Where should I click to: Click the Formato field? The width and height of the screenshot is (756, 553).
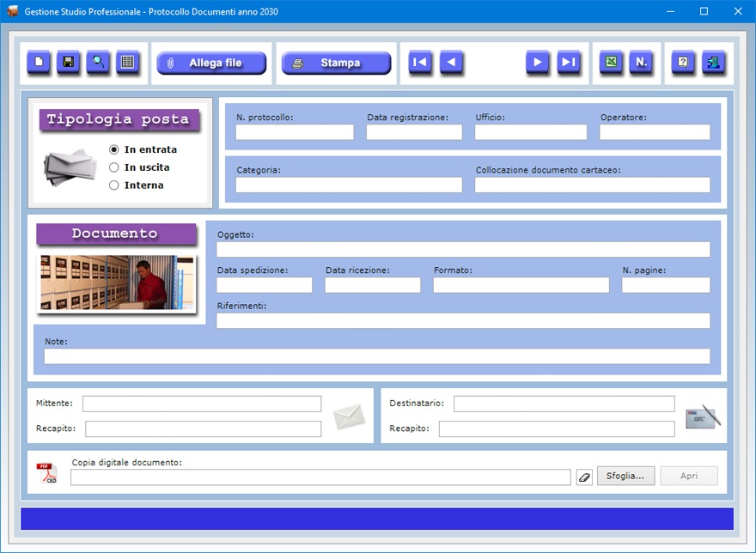(x=521, y=285)
